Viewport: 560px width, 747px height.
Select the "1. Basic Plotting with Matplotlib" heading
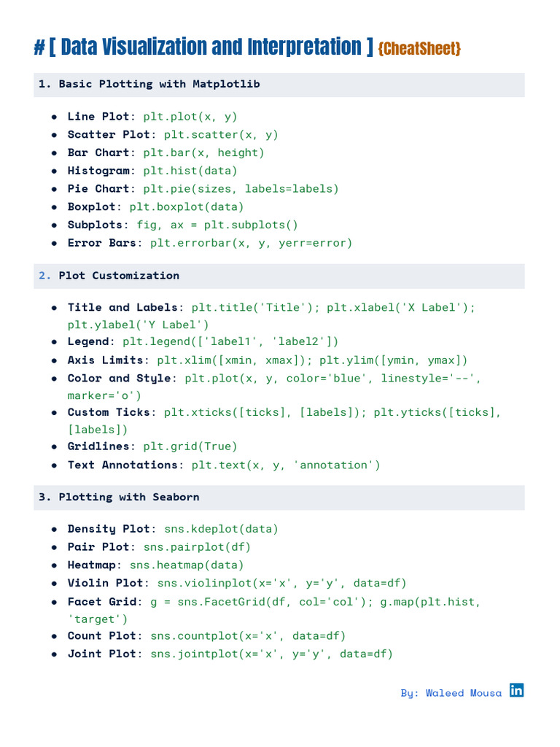coord(149,84)
